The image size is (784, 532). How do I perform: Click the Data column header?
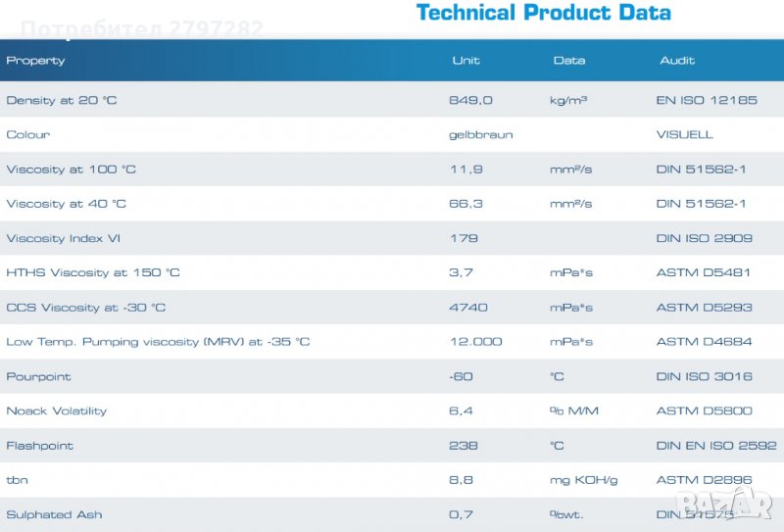(x=568, y=61)
